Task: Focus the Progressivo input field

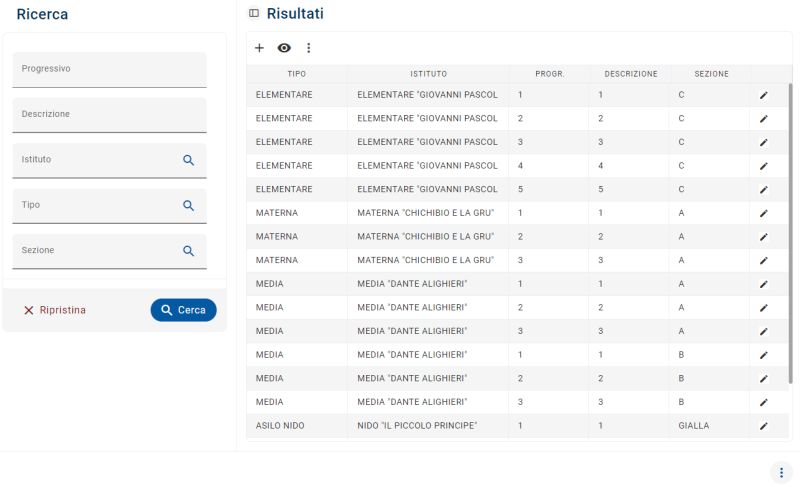Action: coord(109,70)
